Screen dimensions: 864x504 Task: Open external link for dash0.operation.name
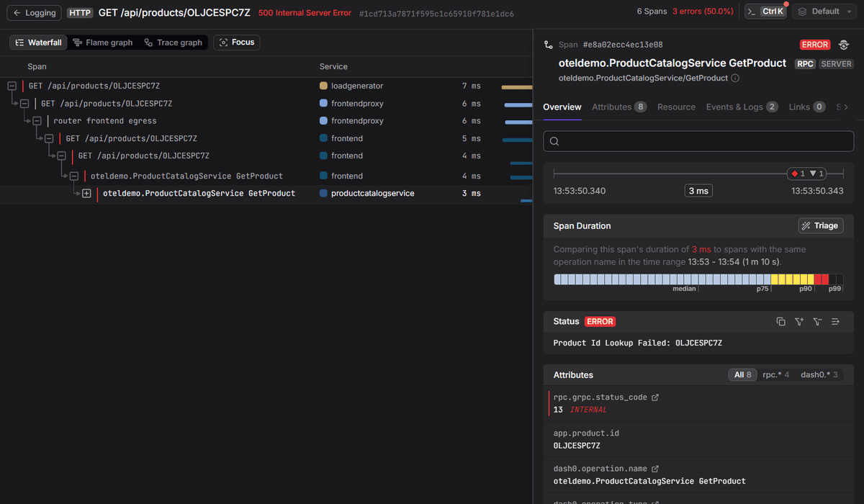[x=654, y=469]
